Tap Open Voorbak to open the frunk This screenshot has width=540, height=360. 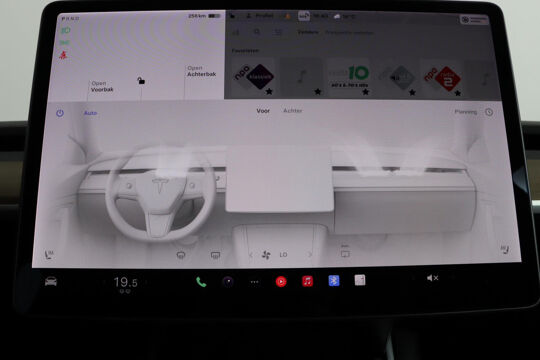tap(102, 86)
